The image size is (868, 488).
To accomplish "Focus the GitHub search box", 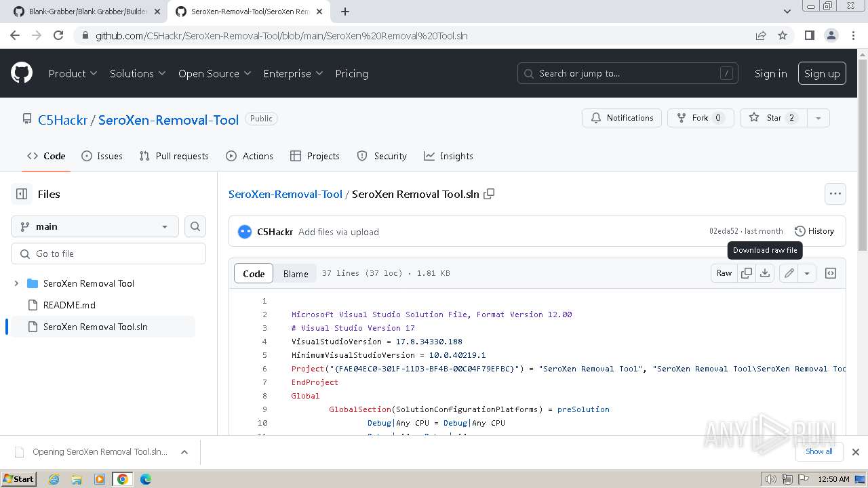I will tap(628, 73).
